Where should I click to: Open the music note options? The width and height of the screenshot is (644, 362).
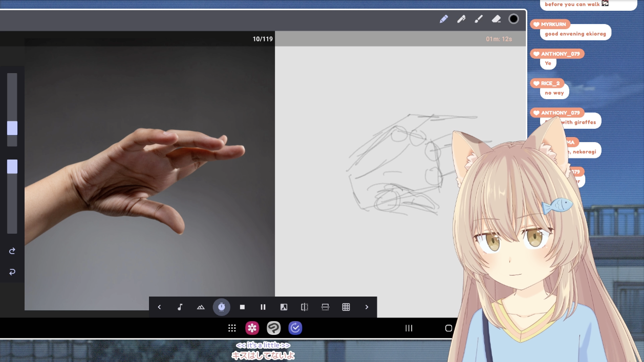[180, 307]
